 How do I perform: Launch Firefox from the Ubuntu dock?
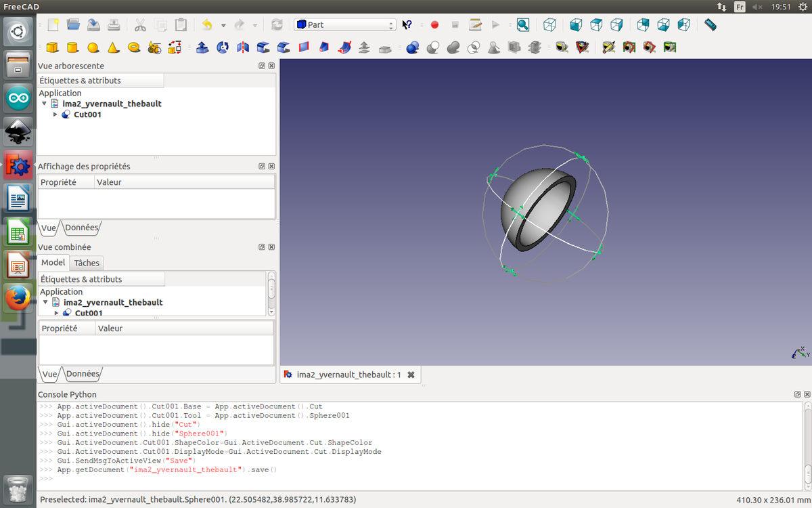(x=18, y=297)
